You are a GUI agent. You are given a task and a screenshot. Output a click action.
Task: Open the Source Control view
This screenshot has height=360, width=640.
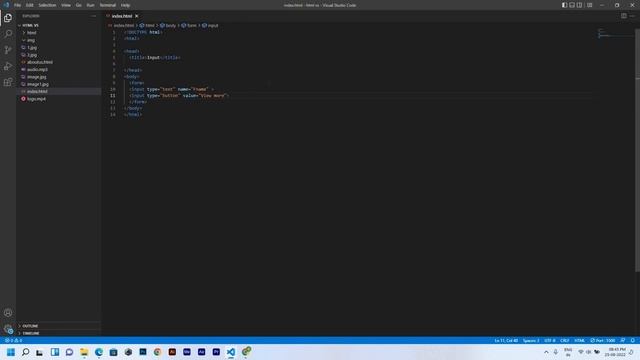tap(8, 50)
